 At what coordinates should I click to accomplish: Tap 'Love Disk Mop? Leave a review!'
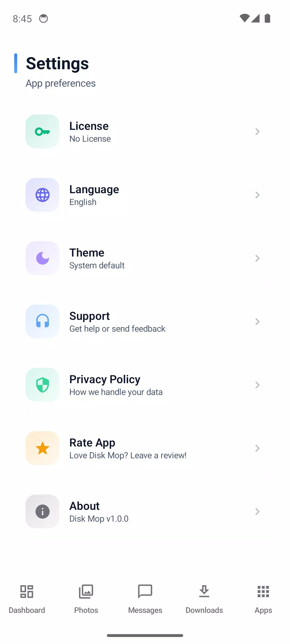pyautogui.click(x=128, y=455)
